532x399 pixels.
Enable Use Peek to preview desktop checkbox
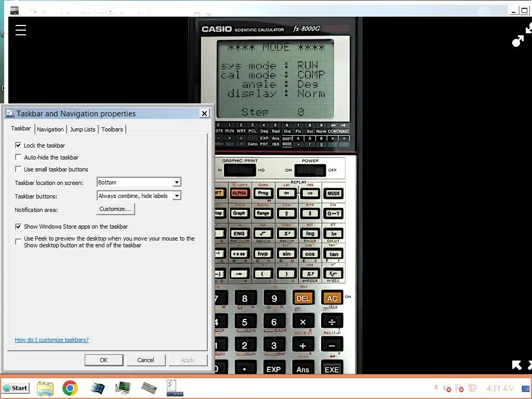point(18,242)
